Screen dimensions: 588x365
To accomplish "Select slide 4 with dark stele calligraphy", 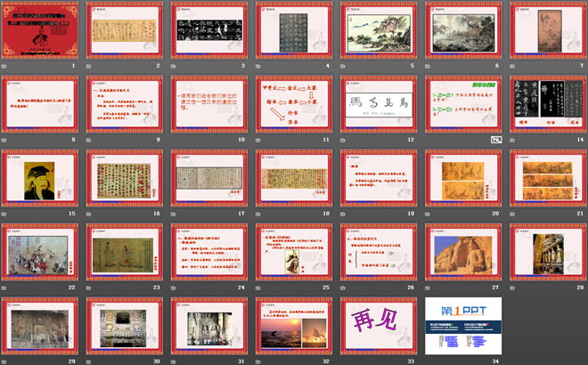I will click(294, 30).
